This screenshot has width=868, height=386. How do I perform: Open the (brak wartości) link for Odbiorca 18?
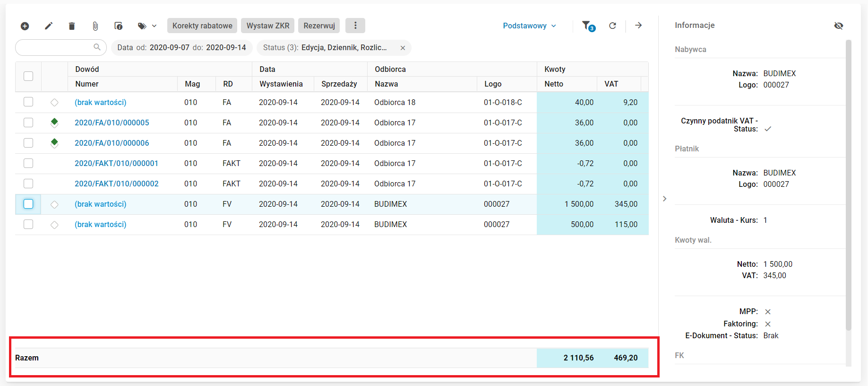coord(101,102)
